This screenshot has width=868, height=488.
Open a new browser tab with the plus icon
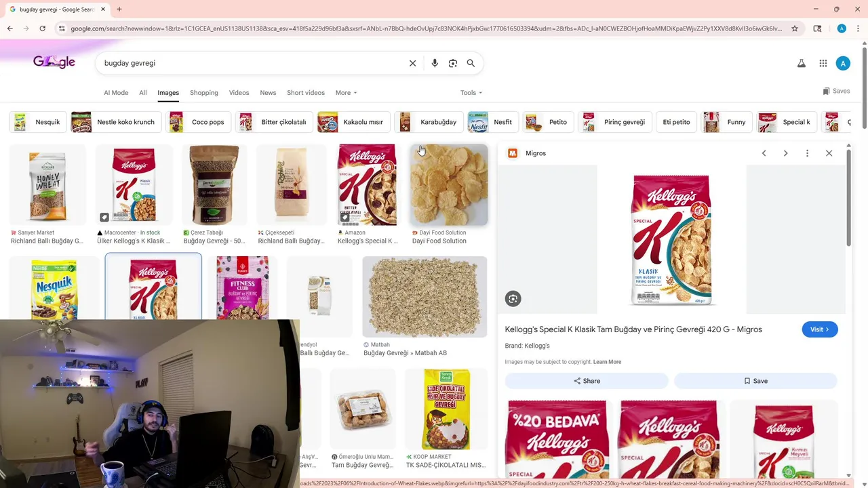point(119,9)
